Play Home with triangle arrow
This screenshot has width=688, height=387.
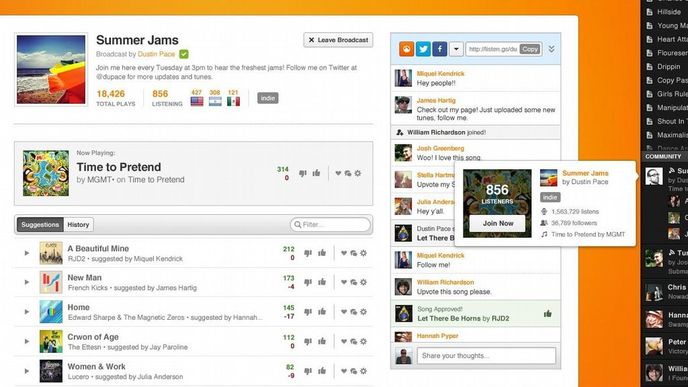click(x=27, y=312)
